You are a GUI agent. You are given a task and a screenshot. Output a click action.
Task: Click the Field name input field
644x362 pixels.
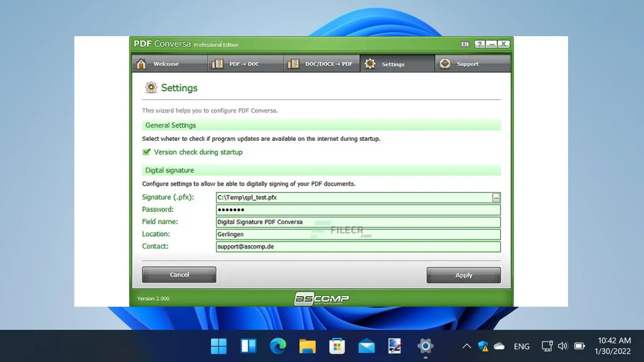point(358,222)
